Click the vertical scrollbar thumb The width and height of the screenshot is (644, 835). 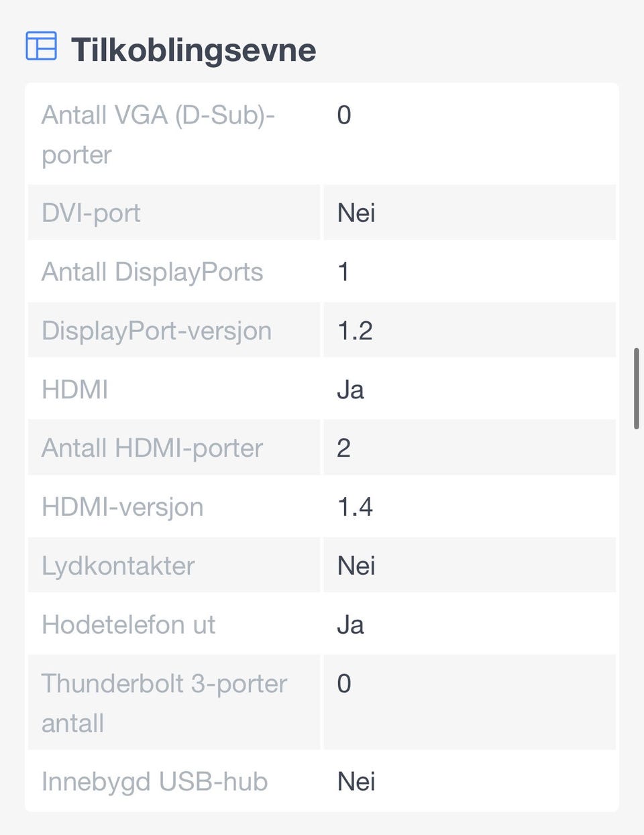coord(636,388)
